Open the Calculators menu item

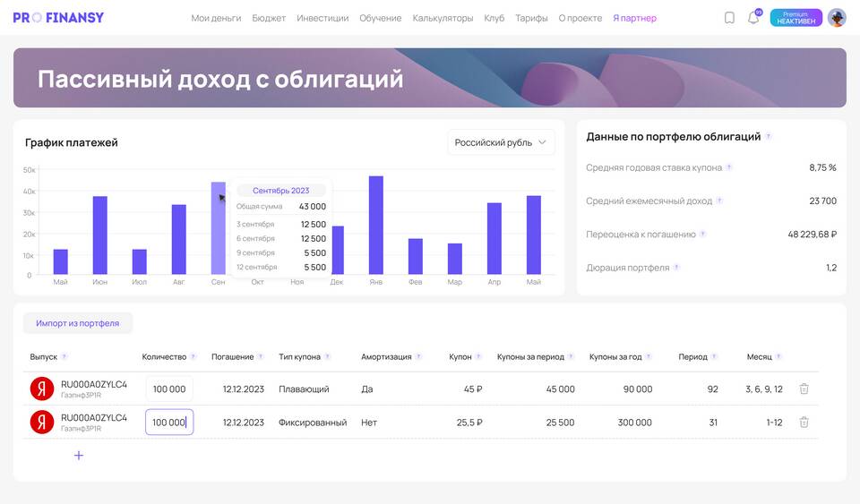(443, 18)
